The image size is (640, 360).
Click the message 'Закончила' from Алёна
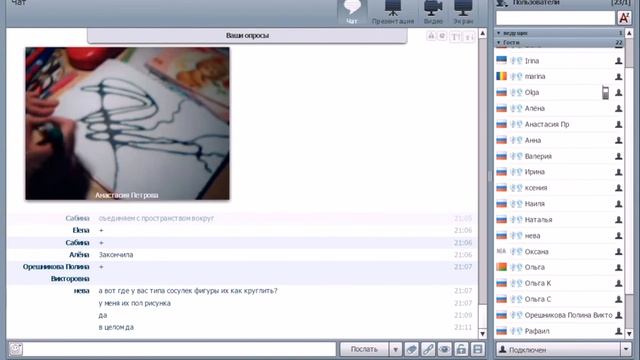pyautogui.click(x=116, y=255)
